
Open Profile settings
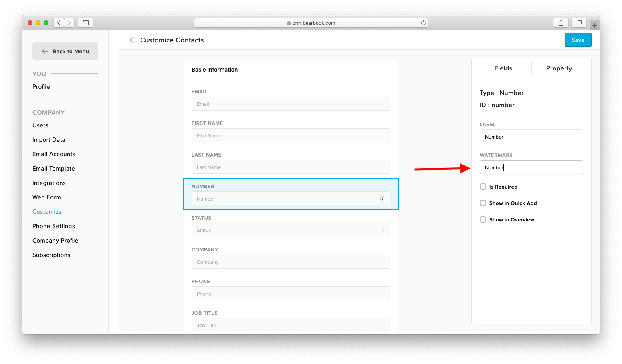tap(41, 87)
